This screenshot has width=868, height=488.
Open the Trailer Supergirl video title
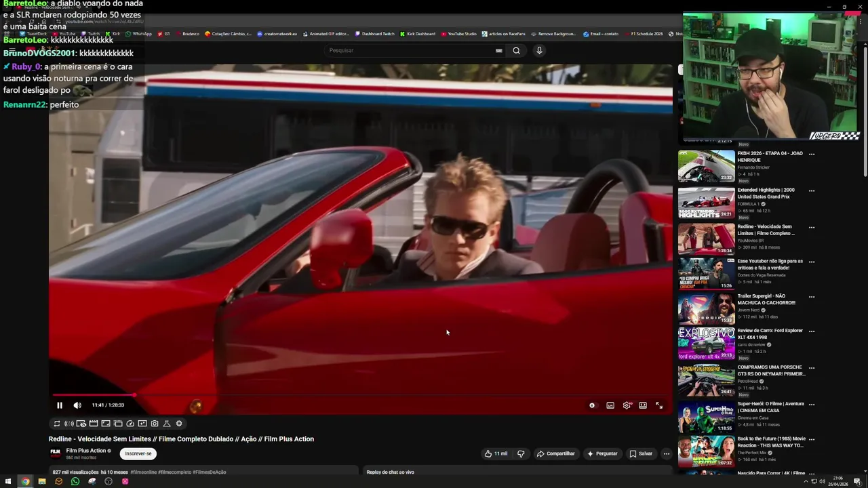coord(766,300)
